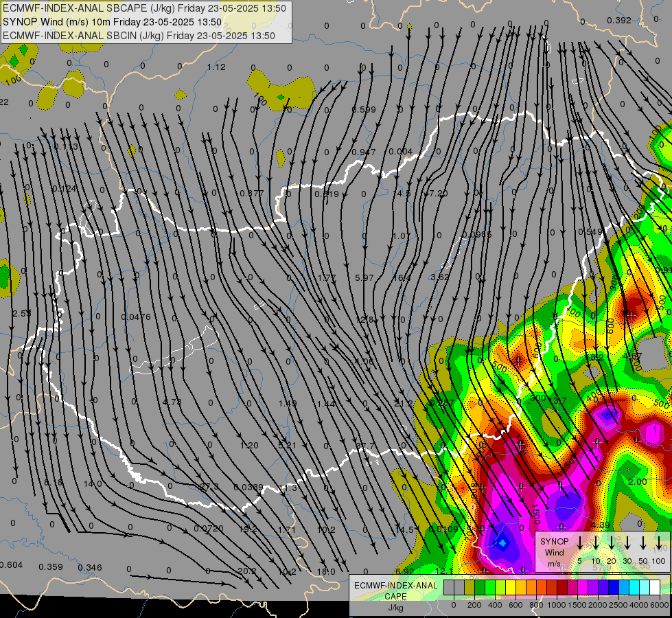
Task: Pick the dark red swatch in CAPE legend
Action: 562,588
